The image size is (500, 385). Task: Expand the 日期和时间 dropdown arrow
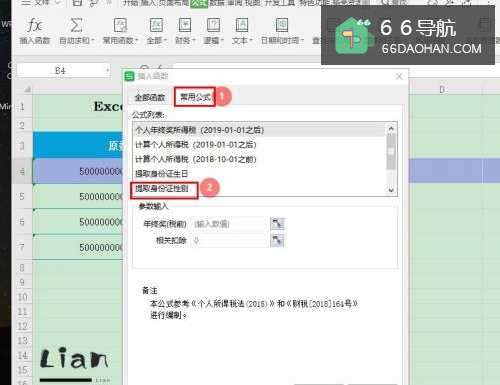click(x=302, y=41)
